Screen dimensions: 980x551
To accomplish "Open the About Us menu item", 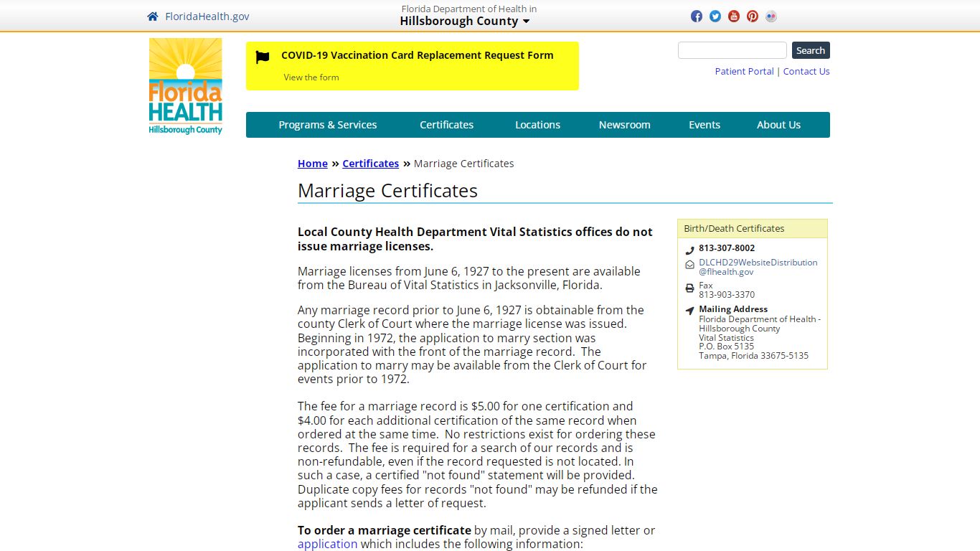I will 778,125.
